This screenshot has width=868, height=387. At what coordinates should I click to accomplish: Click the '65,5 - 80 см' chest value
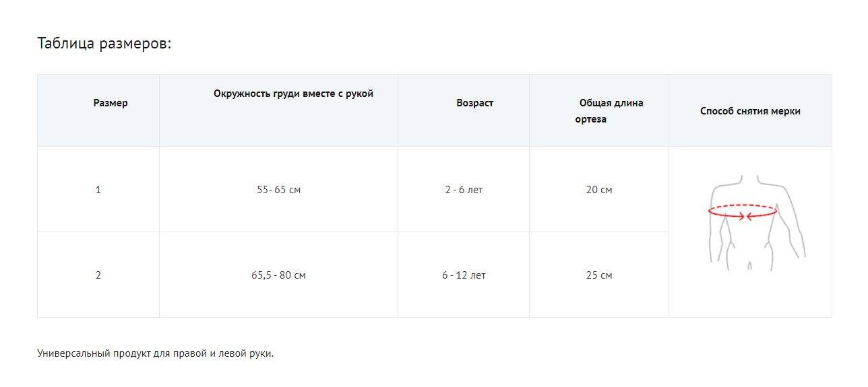pos(278,275)
